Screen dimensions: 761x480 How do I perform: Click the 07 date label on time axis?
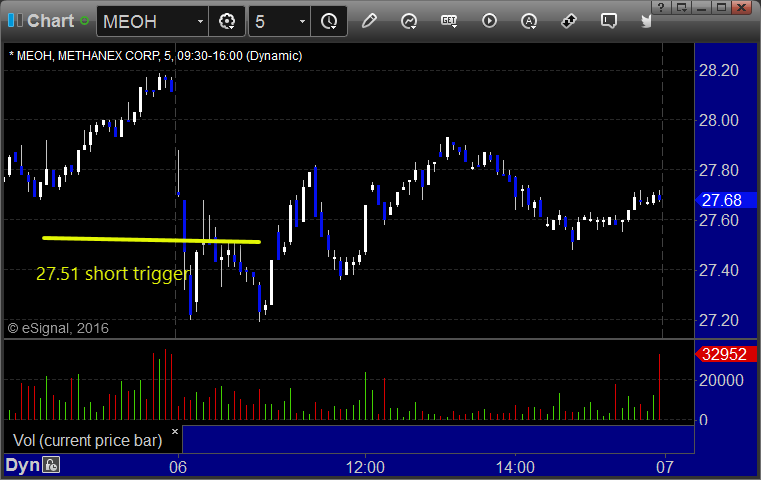click(x=665, y=467)
